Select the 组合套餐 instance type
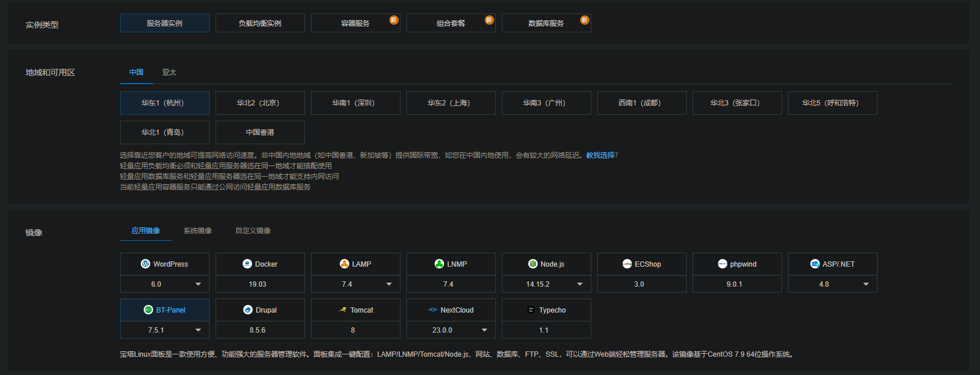980x375 pixels. coord(451,23)
